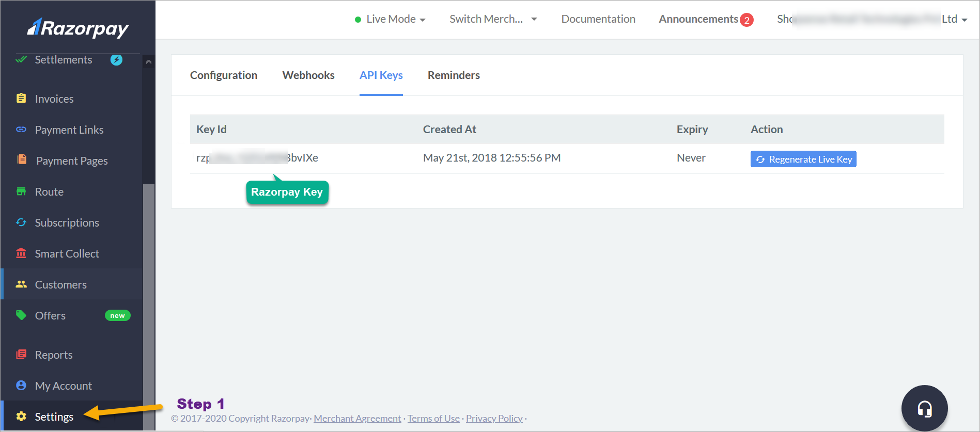The width and height of the screenshot is (980, 432).
Task: Click the Expiry value Never
Action: (x=691, y=158)
